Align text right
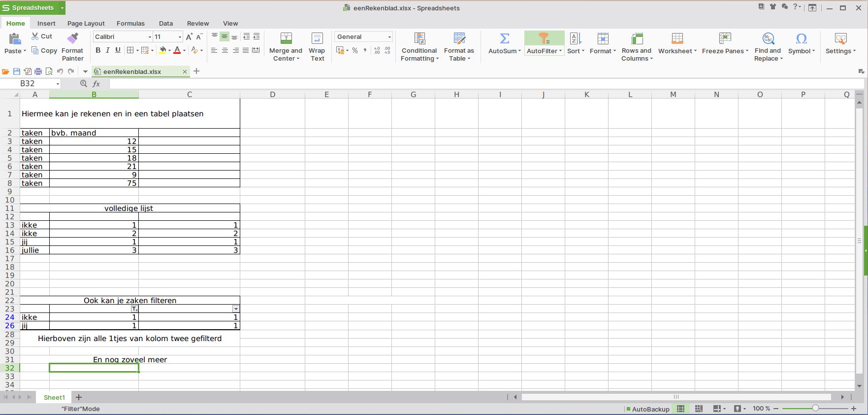The width and height of the screenshot is (868, 415). pos(235,50)
